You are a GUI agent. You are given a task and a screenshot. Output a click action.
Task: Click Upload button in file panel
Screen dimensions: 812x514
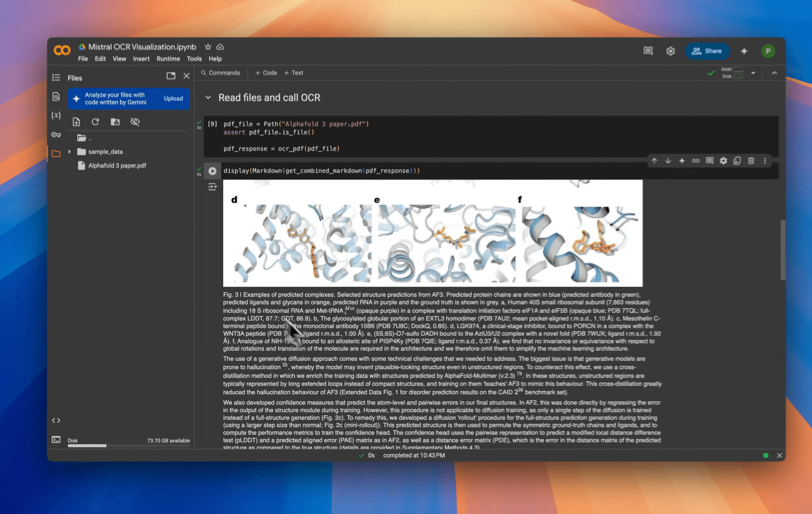172,98
